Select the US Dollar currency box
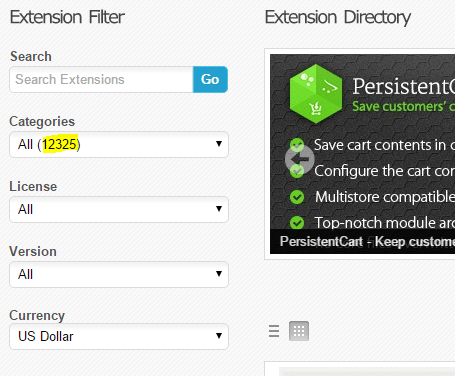 [119, 336]
